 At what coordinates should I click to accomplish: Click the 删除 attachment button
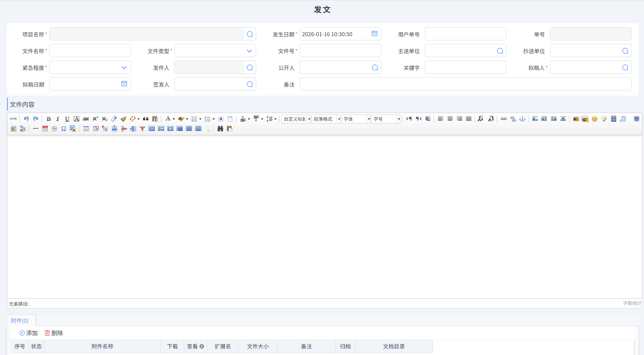pos(54,333)
